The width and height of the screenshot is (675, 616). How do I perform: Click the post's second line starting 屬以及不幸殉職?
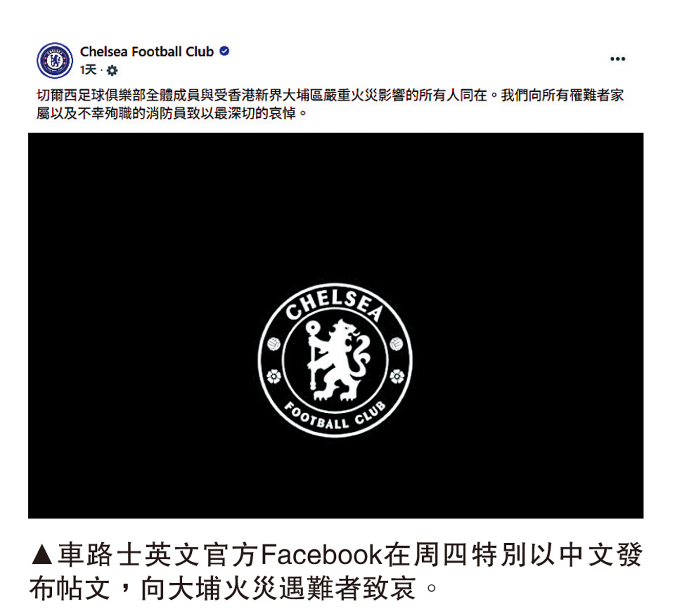[x=171, y=113]
